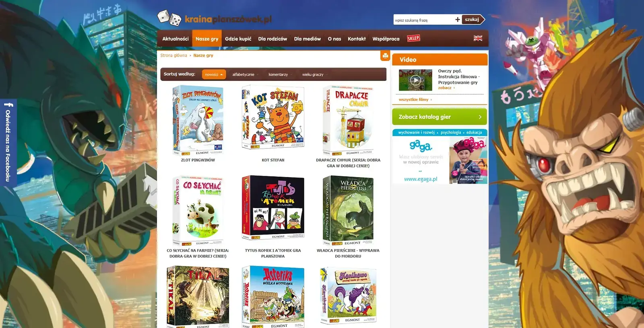
Task: Open the Gdzie kupić menu item
Action: (x=238, y=39)
